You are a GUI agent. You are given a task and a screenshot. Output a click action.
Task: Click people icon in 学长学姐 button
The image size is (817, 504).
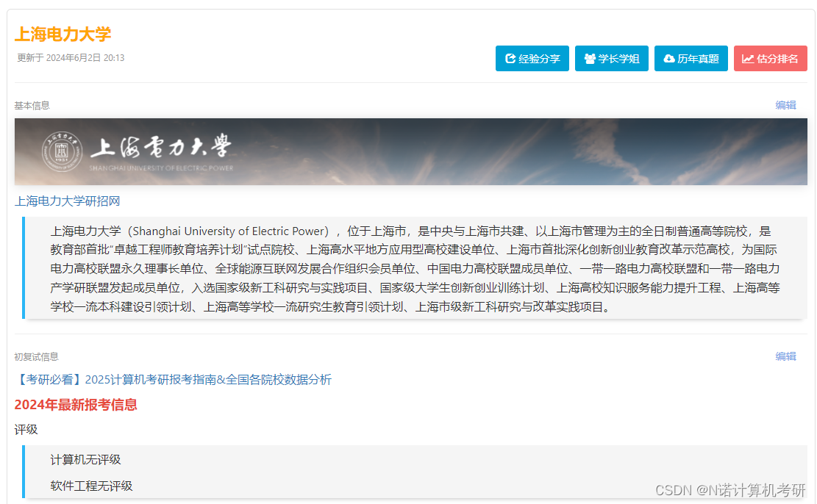[590, 59]
